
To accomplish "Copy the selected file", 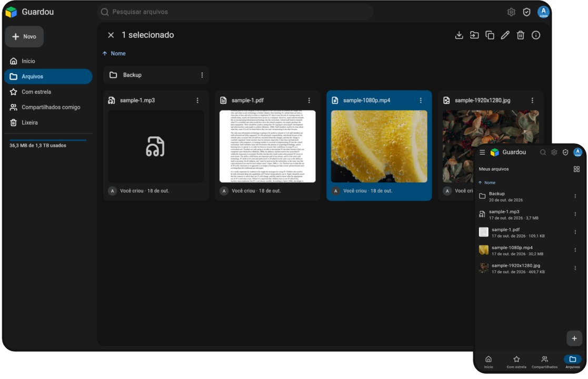I will 490,35.
